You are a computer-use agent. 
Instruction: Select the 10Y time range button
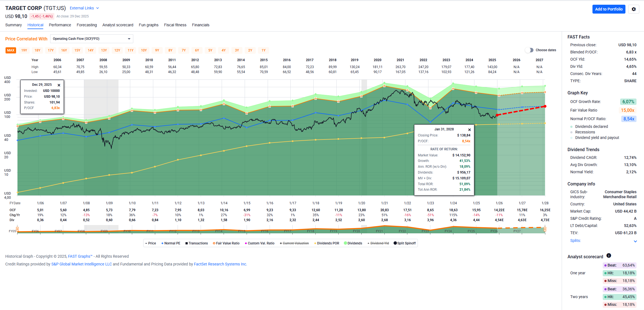(x=144, y=50)
